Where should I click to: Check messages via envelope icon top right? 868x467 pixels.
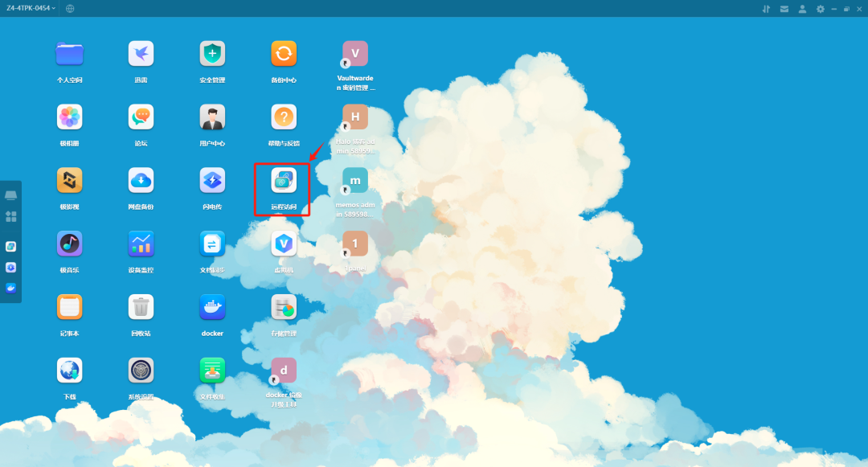[x=784, y=9]
